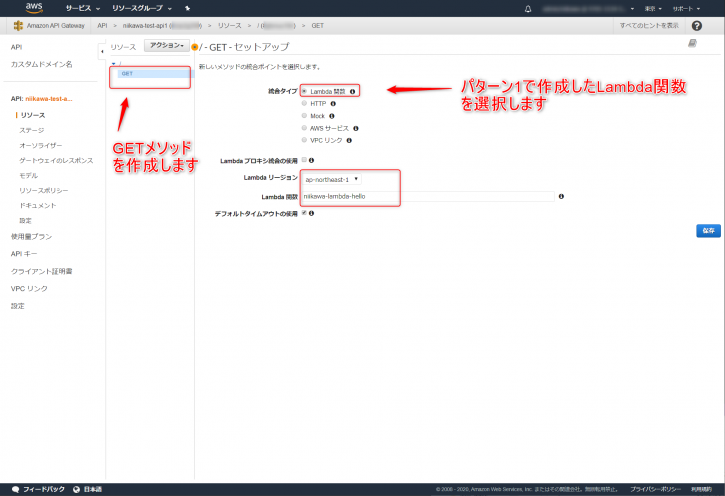Viewport: 725px width, 496px height.
Task: Toggle デフォルトタイムアウトの使用 checkbox
Action: pyautogui.click(x=304, y=213)
